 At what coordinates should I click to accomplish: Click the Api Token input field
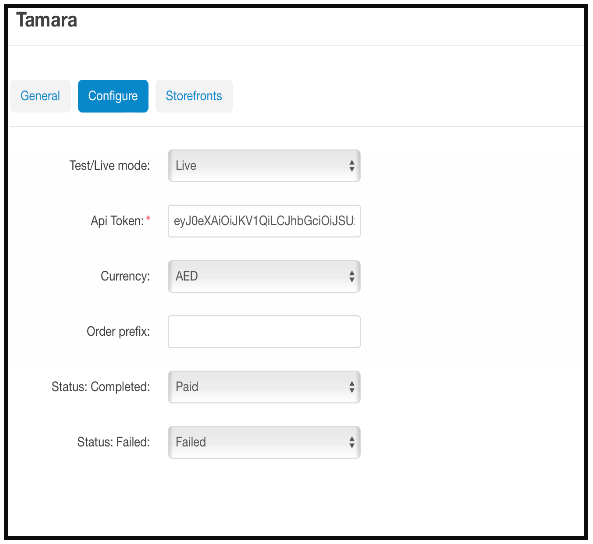[264, 221]
